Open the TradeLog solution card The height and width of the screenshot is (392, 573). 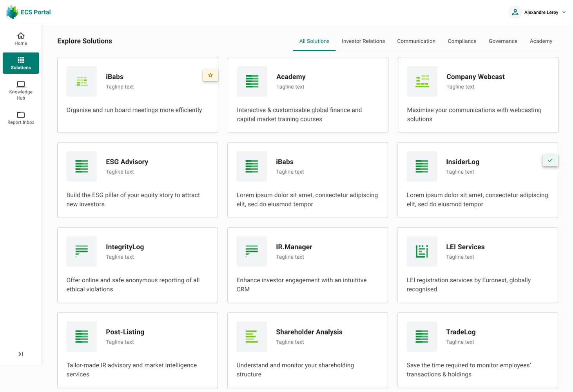[x=477, y=350]
